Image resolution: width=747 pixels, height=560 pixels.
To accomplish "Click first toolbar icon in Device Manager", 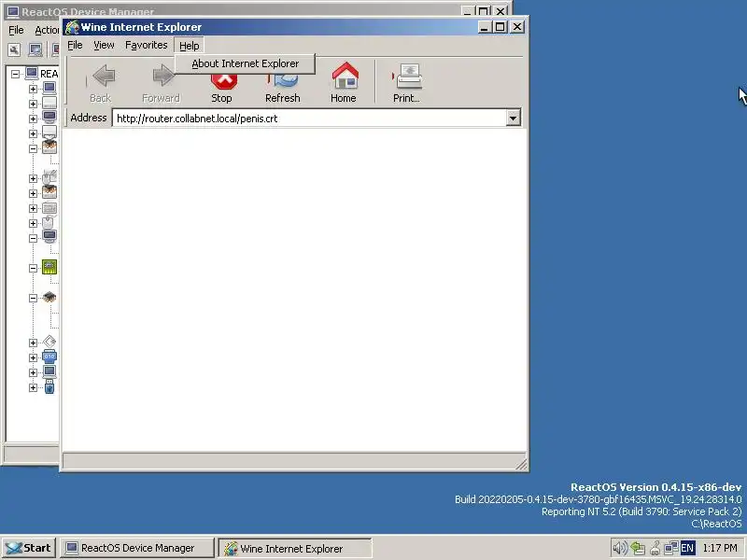I will (x=14, y=49).
